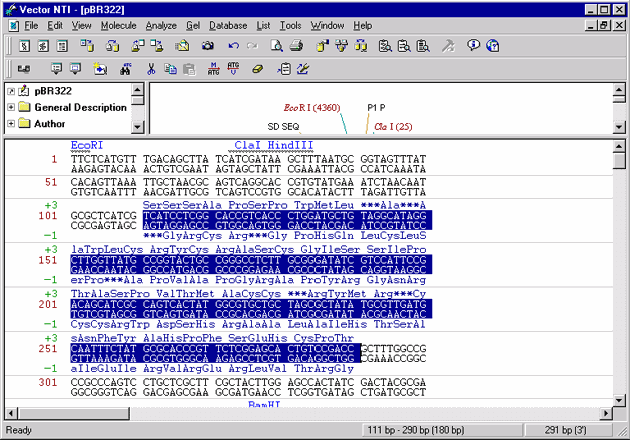630x440 pixels.
Task: Open the Molecule menu
Action: 119,26
